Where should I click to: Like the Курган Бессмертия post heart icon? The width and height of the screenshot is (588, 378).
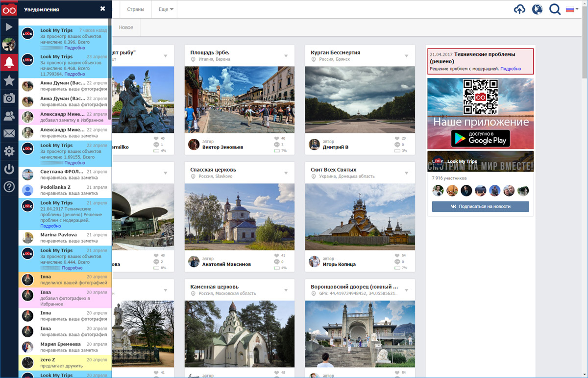tap(397, 138)
